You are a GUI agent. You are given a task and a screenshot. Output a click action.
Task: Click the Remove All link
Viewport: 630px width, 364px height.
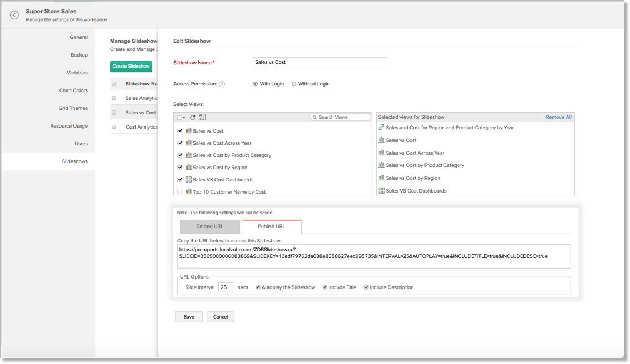click(558, 117)
